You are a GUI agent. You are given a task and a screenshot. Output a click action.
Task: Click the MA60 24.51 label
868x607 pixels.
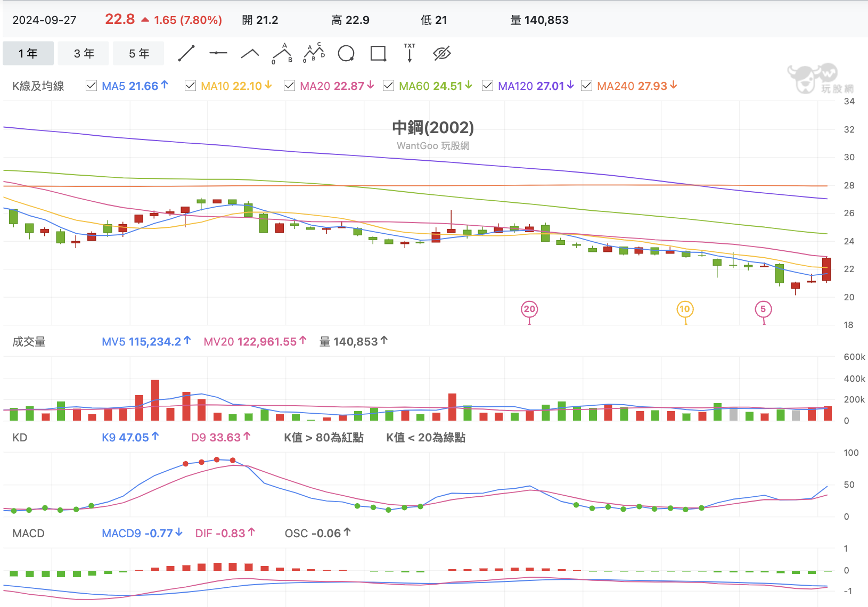point(436,86)
